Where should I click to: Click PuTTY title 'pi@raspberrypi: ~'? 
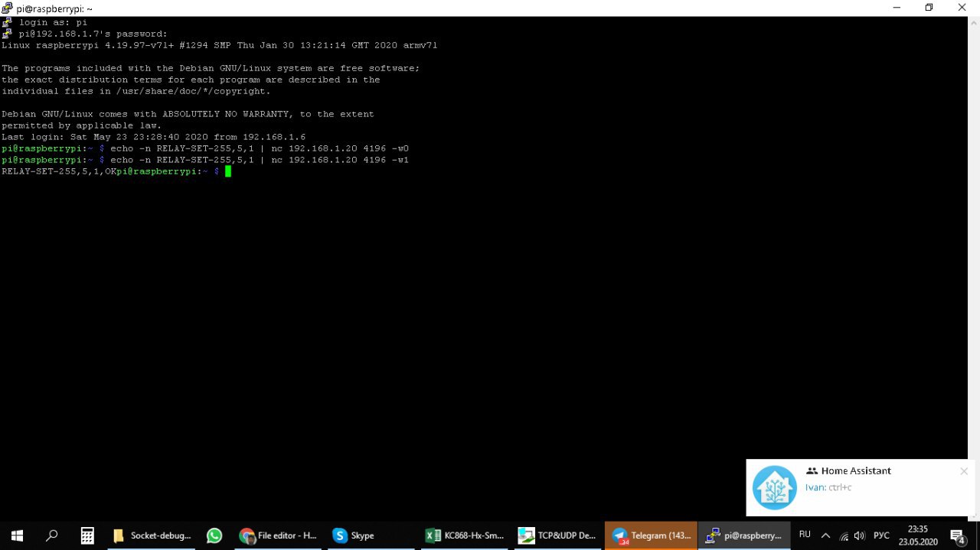point(54,8)
